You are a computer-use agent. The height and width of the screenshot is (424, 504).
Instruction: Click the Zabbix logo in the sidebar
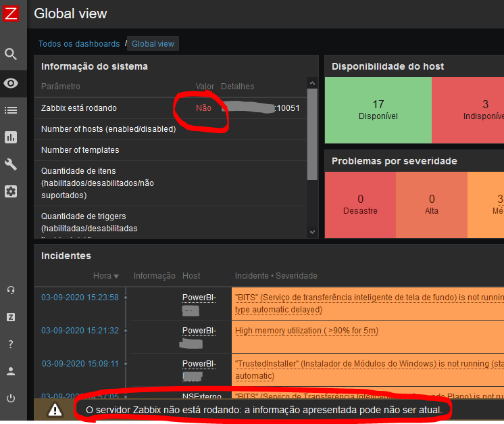coord(11,14)
